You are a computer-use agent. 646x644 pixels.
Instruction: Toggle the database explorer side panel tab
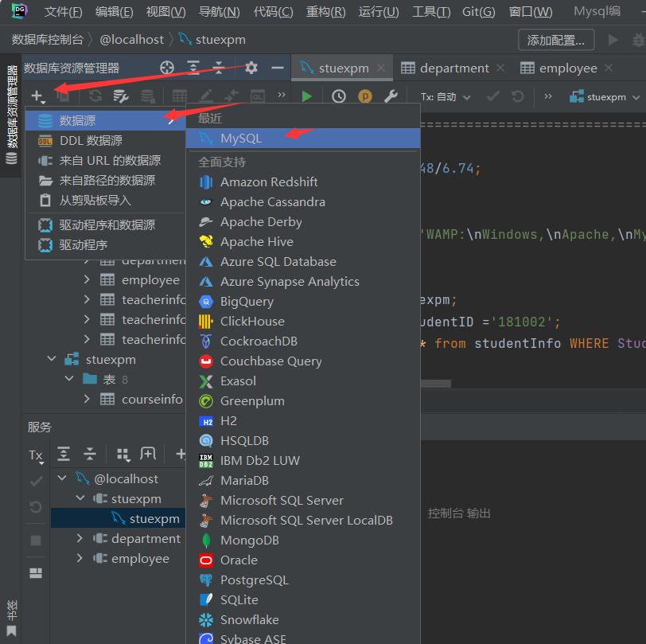11,111
